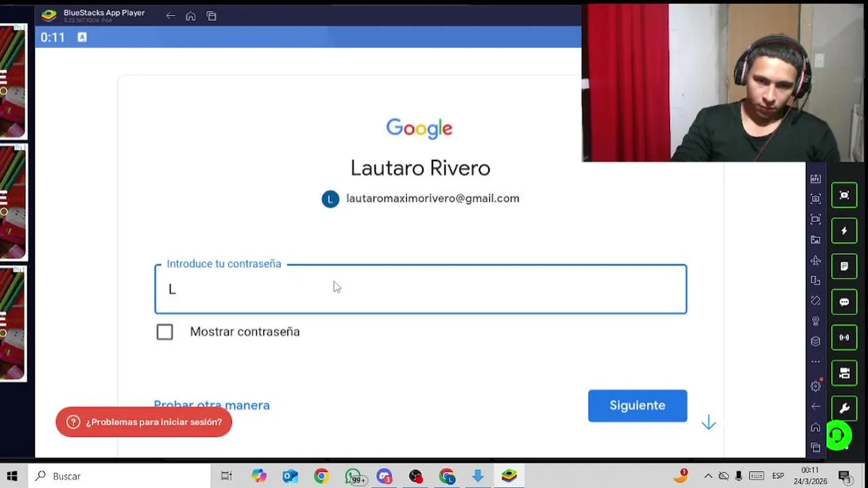Click the green capture frame button
The image size is (868, 488).
click(844, 195)
